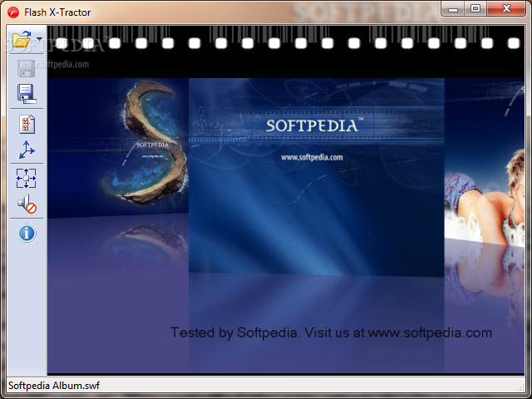The height and width of the screenshot is (399, 532).
Task: Maximize the Flash X-Tractor window
Action: pyautogui.click(x=475, y=9)
